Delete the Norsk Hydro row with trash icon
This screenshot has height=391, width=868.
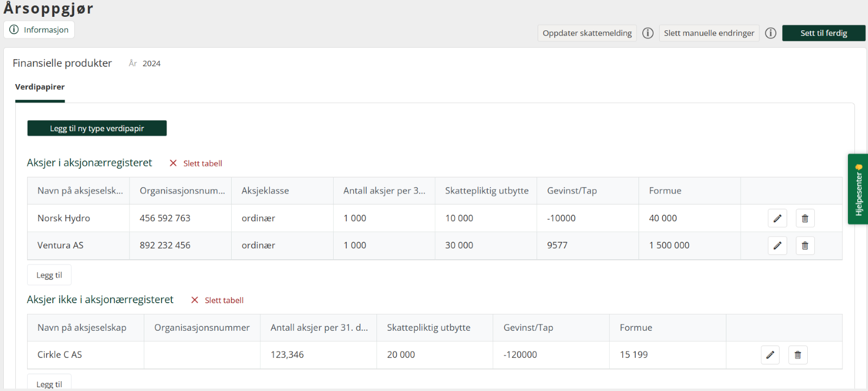click(805, 218)
